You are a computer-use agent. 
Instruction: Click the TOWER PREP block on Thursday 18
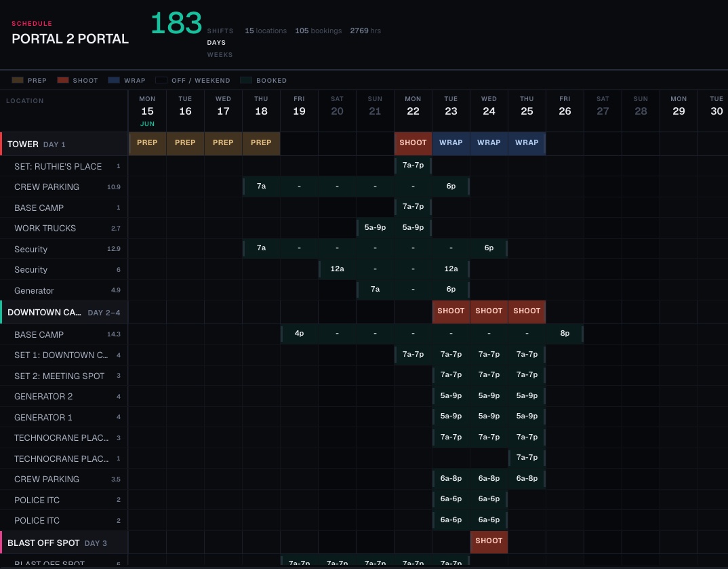[x=261, y=143]
